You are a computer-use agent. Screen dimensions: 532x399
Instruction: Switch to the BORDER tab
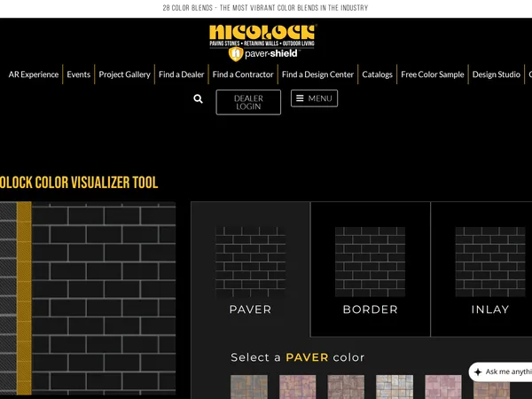(370, 269)
